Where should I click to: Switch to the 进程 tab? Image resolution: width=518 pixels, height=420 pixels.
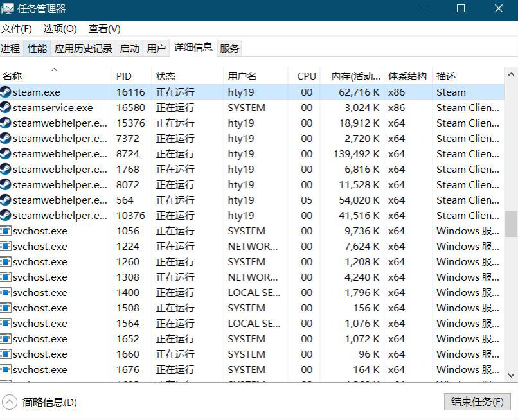pos(11,48)
